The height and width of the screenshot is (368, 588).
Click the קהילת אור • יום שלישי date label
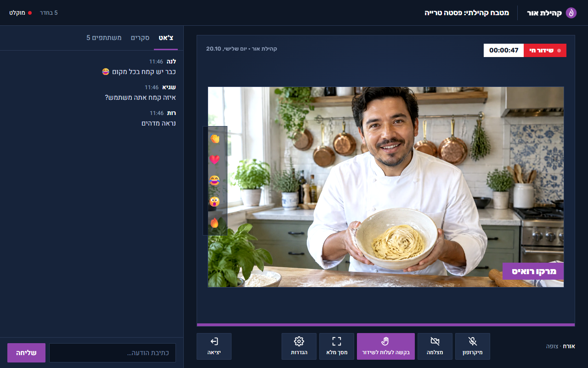point(242,49)
